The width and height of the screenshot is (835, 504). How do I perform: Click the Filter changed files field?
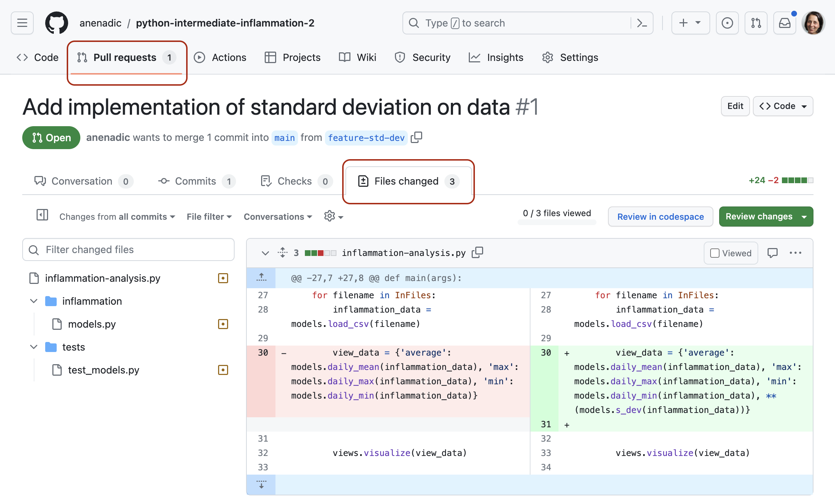click(128, 249)
